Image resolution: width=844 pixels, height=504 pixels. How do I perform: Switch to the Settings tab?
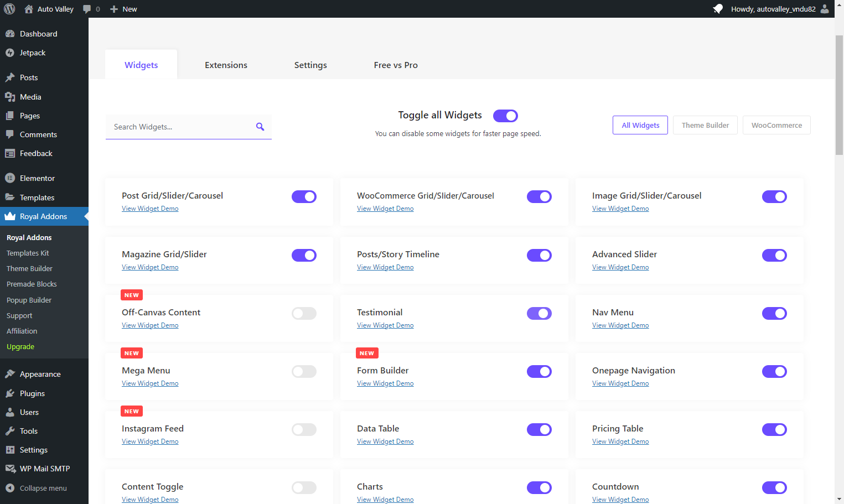click(x=310, y=65)
